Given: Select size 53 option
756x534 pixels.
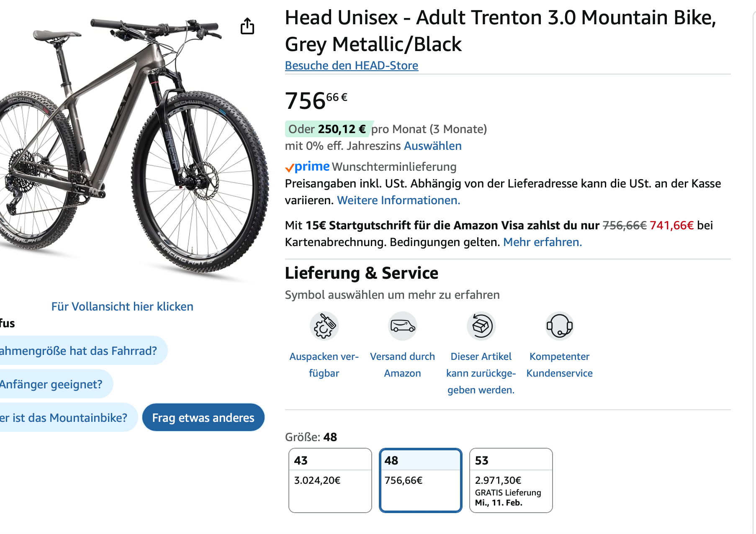Looking at the screenshot, I should (511, 480).
